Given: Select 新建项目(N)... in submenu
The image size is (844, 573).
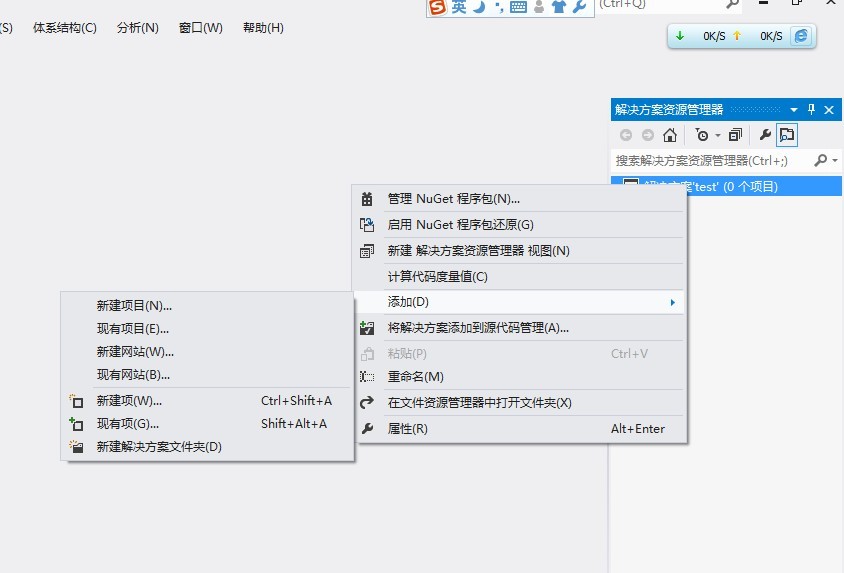Looking at the screenshot, I should [x=207, y=306].
